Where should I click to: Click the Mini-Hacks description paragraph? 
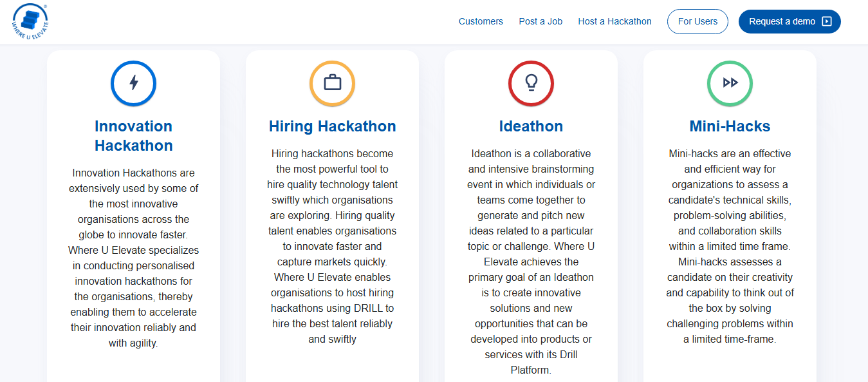pos(730,246)
